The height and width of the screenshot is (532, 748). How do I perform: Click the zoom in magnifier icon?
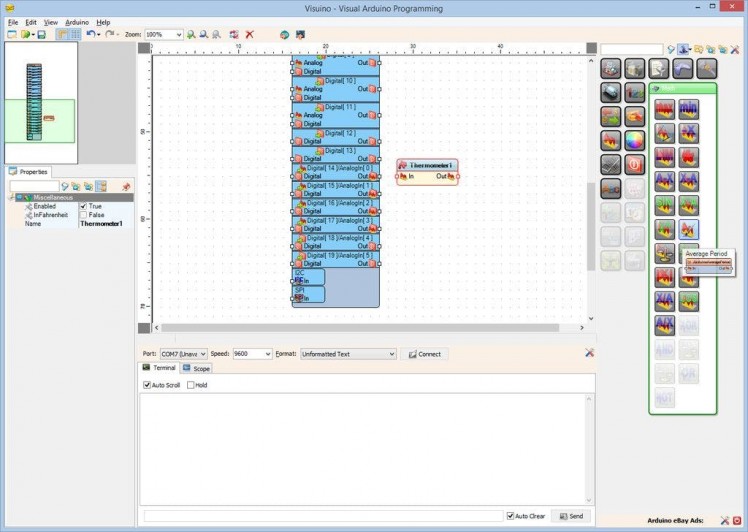coord(191,34)
